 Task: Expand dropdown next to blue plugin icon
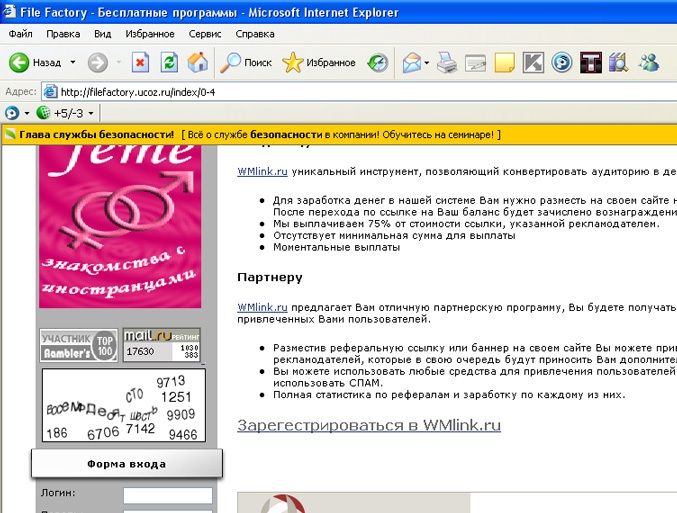coord(27,113)
